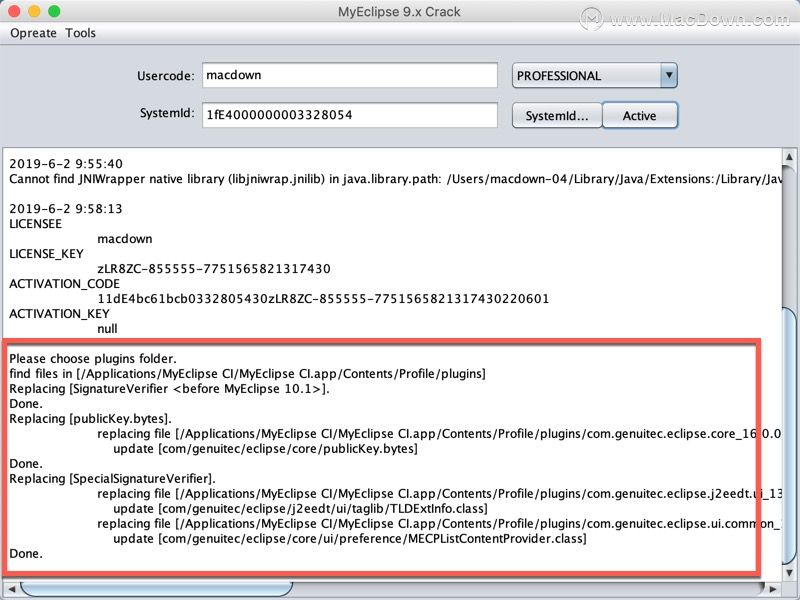Image resolution: width=800 pixels, height=600 pixels.
Task: Open the Opreate menu
Action: (x=33, y=33)
